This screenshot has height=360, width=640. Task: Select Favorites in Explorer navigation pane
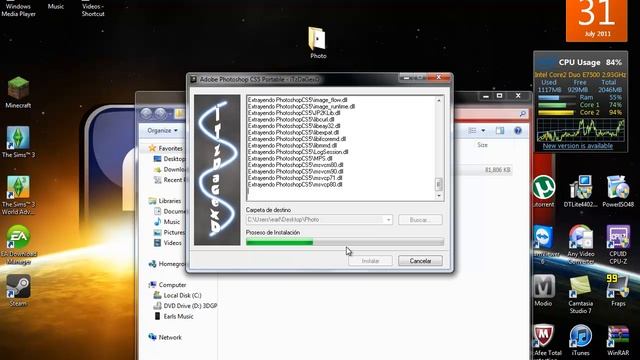(166, 148)
